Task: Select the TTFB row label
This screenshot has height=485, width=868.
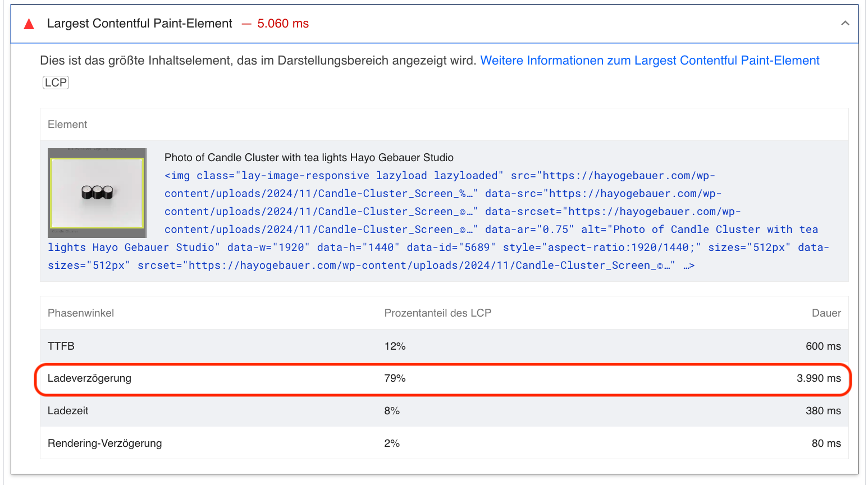Action: pyautogui.click(x=61, y=346)
